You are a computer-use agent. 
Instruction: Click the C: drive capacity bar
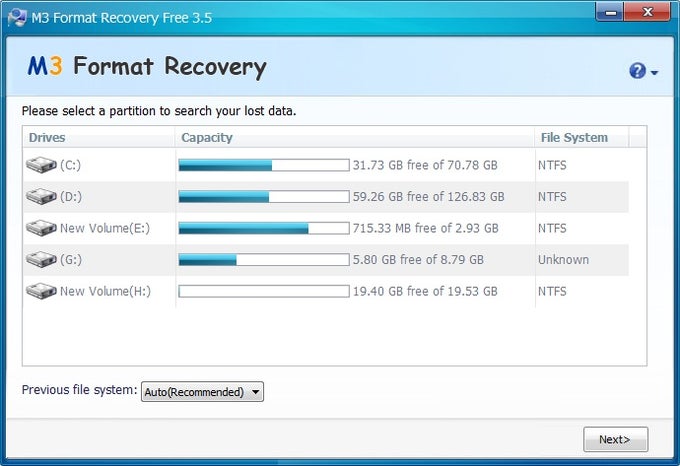point(264,165)
